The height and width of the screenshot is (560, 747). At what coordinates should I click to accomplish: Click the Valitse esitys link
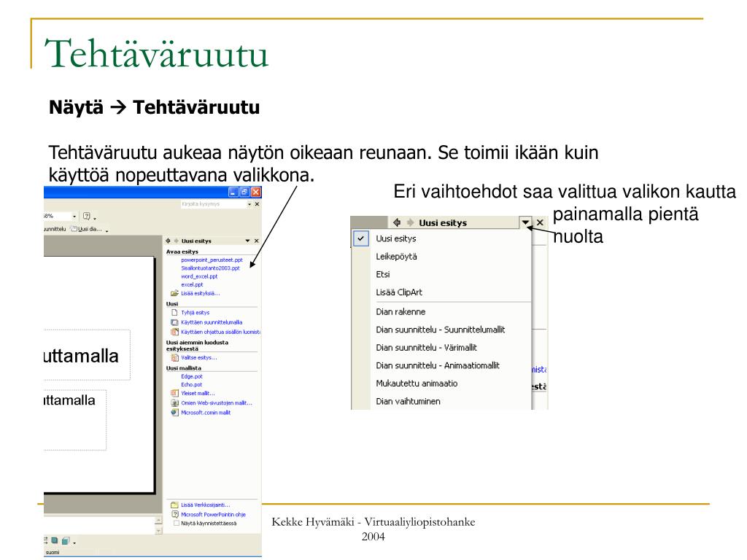point(198,357)
